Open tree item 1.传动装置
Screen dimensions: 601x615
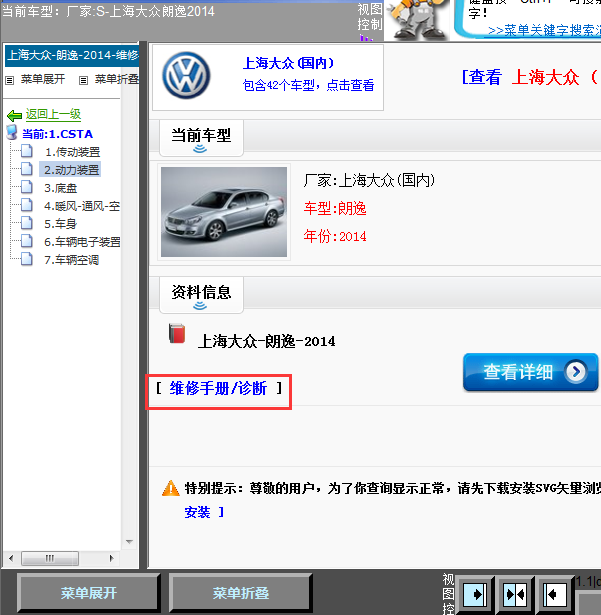click(x=73, y=152)
